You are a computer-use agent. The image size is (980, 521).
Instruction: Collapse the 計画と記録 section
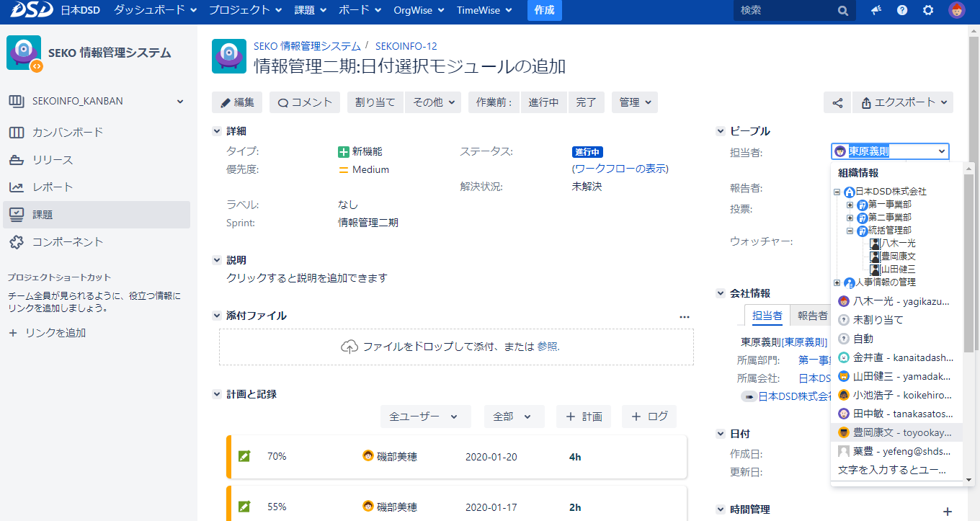216,394
